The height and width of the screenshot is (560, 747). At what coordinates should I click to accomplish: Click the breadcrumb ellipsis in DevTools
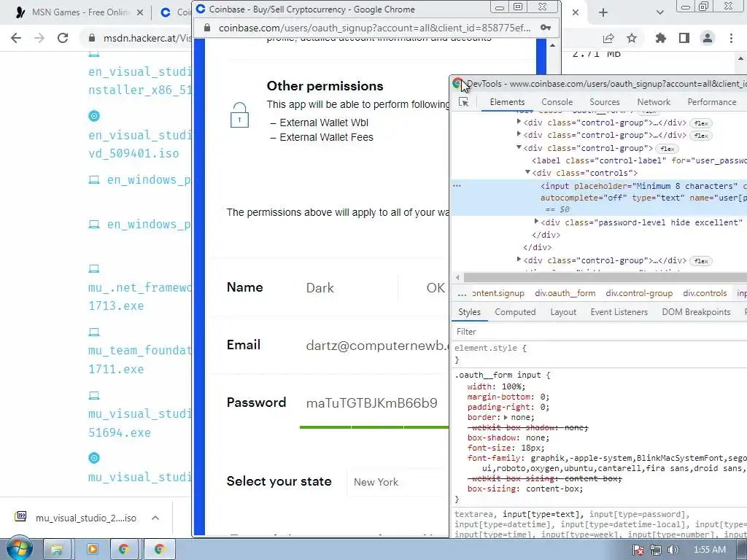coord(462,294)
